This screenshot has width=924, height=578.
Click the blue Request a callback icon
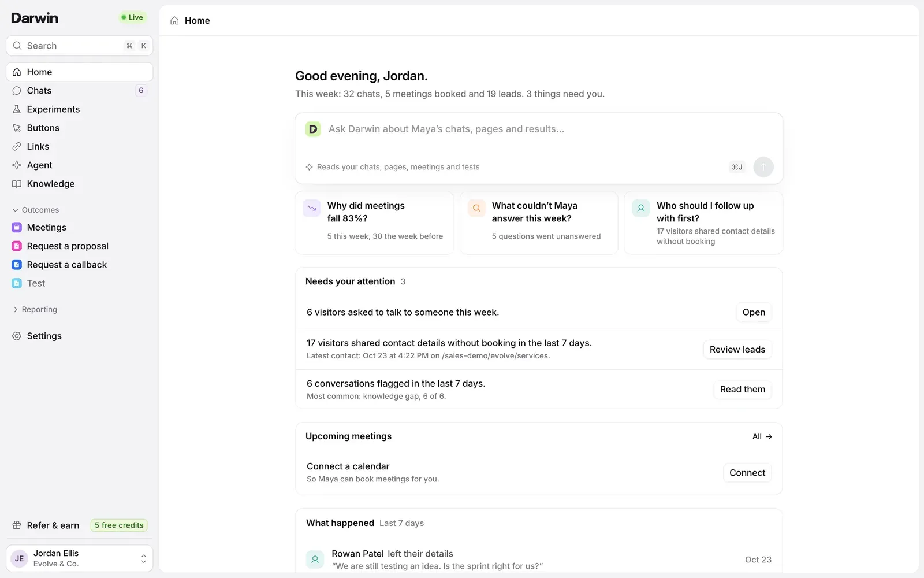click(x=17, y=265)
